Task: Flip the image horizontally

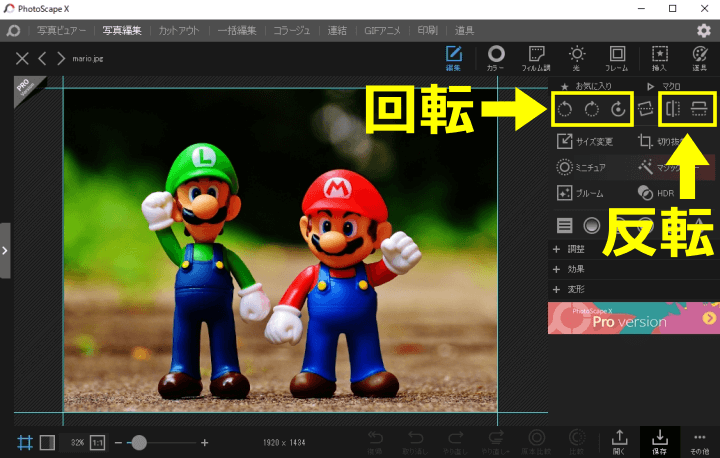Action: click(673, 109)
